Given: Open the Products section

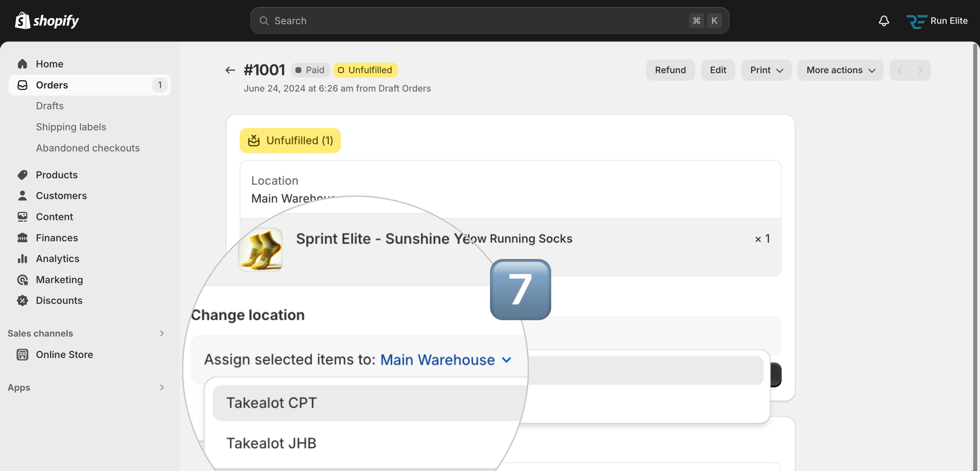Looking at the screenshot, I should click(57, 175).
